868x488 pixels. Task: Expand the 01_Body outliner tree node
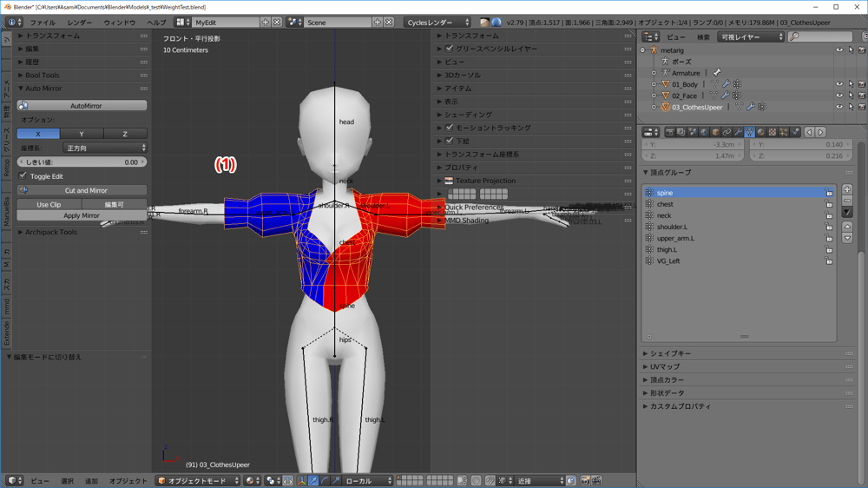(654, 84)
